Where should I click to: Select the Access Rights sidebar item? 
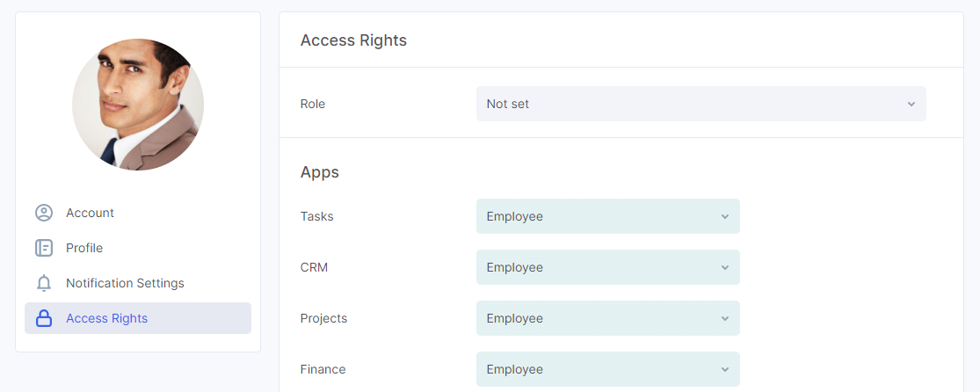pyautogui.click(x=138, y=318)
